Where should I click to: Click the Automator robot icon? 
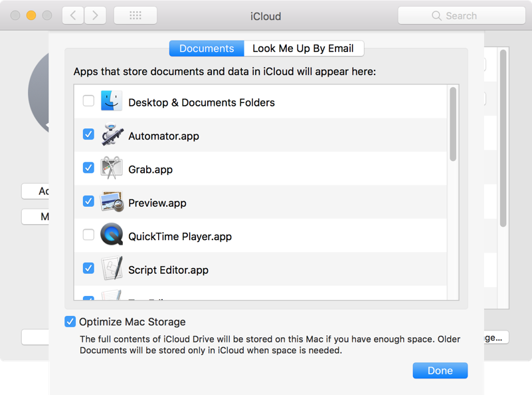click(111, 136)
